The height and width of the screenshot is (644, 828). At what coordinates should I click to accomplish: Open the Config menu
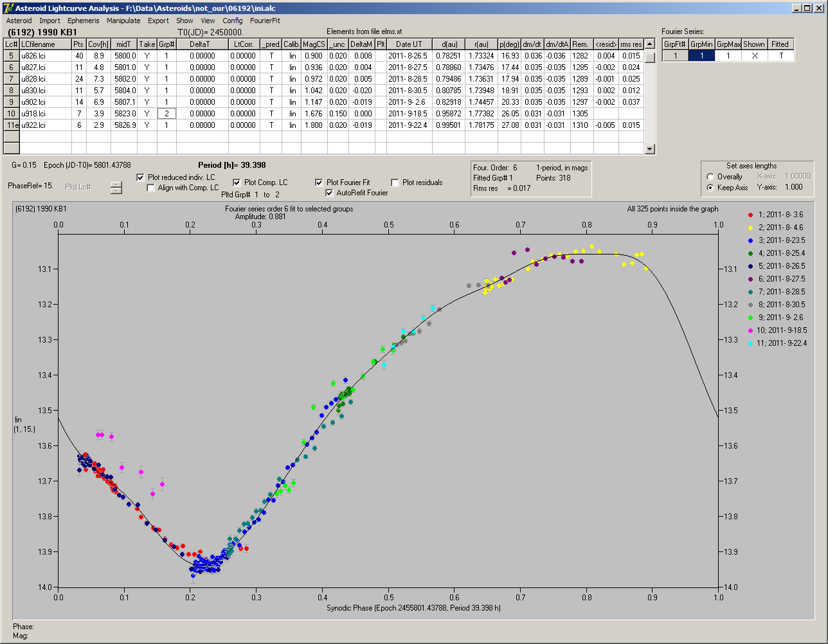click(233, 21)
